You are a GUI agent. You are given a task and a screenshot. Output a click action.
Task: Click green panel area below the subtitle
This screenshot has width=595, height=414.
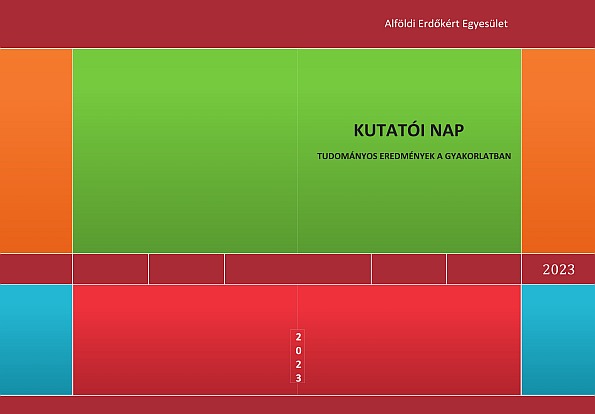409,207
